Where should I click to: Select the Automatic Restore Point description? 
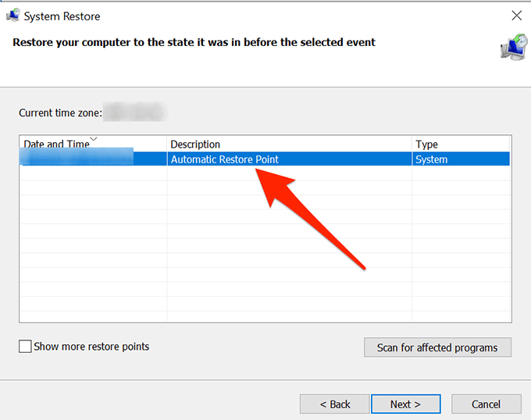(224, 159)
